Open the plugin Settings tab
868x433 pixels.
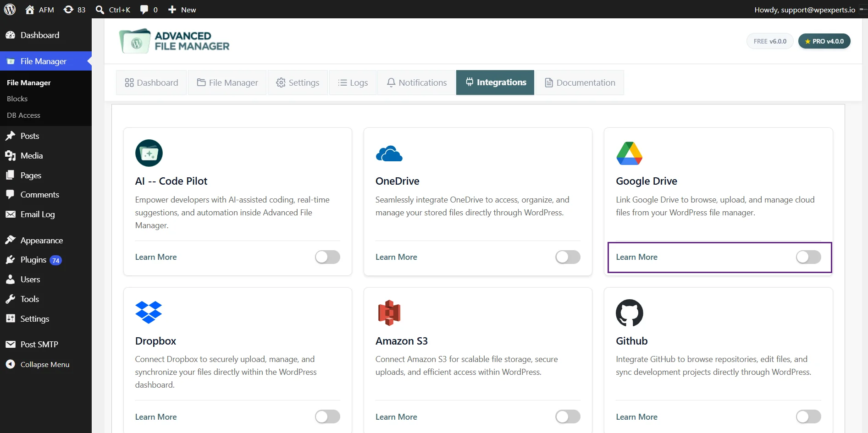(298, 82)
